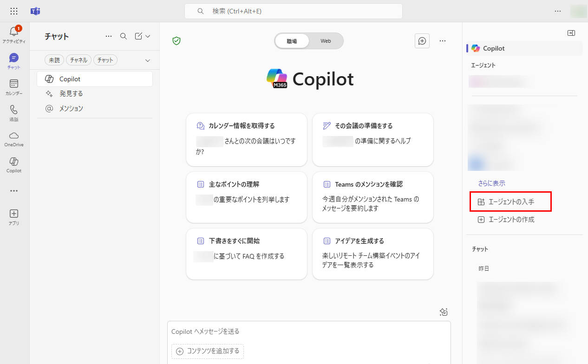This screenshot has width=588, height=364.
Task: Switch Copilot mode to 職場
Action: (292, 41)
